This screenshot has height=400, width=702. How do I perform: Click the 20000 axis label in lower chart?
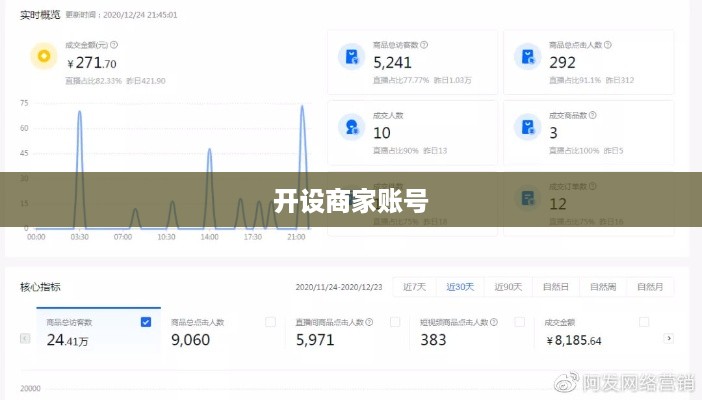tap(30, 388)
